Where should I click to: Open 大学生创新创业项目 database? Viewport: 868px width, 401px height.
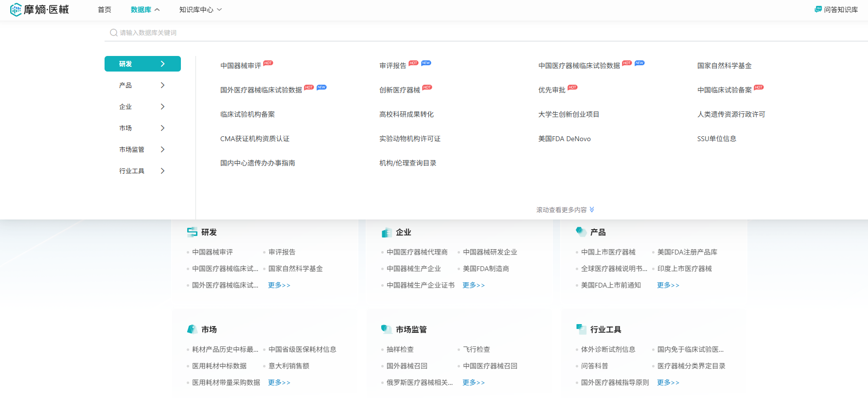tap(569, 114)
